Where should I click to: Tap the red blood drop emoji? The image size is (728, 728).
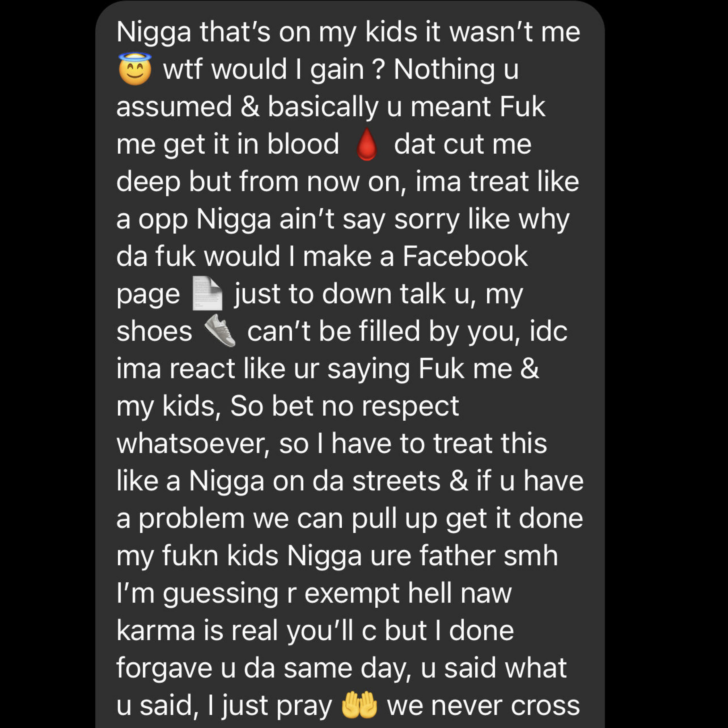click(366, 144)
